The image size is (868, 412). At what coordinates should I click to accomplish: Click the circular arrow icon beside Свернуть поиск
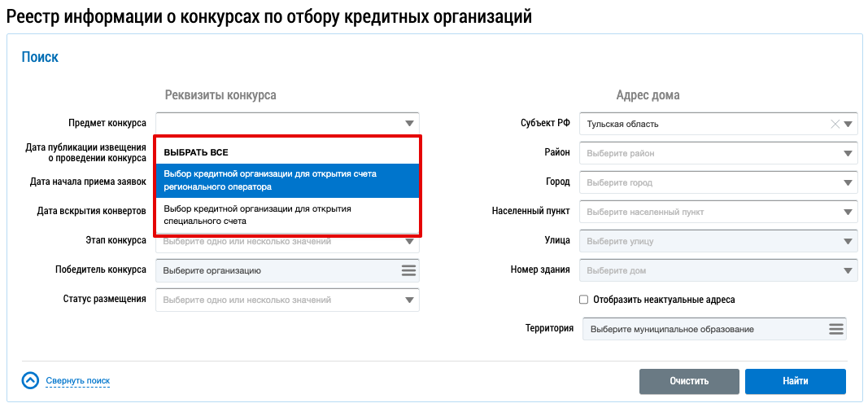[x=30, y=380]
